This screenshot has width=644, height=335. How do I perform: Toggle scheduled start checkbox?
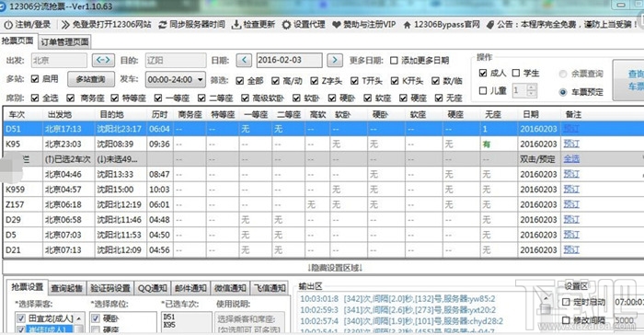(567, 302)
